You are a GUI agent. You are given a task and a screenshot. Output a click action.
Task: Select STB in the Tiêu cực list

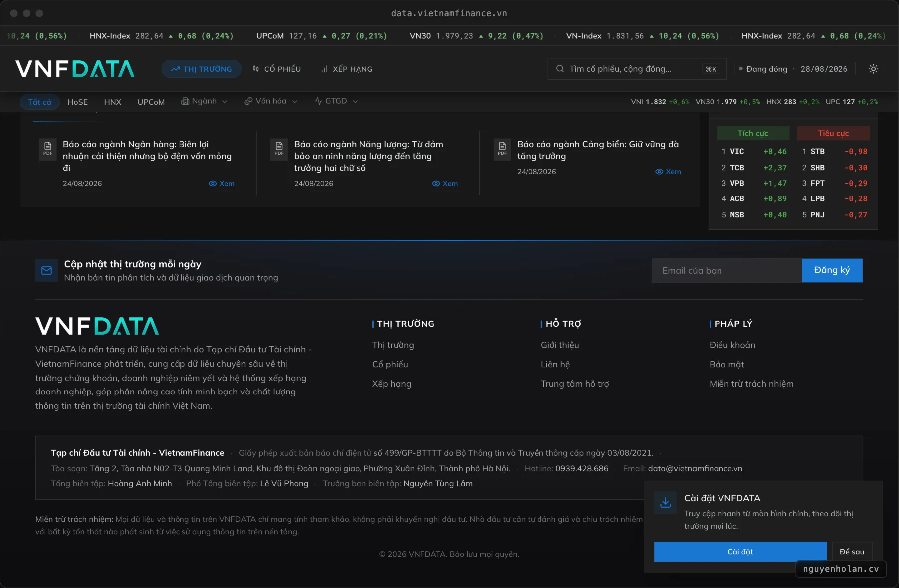tap(833, 152)
